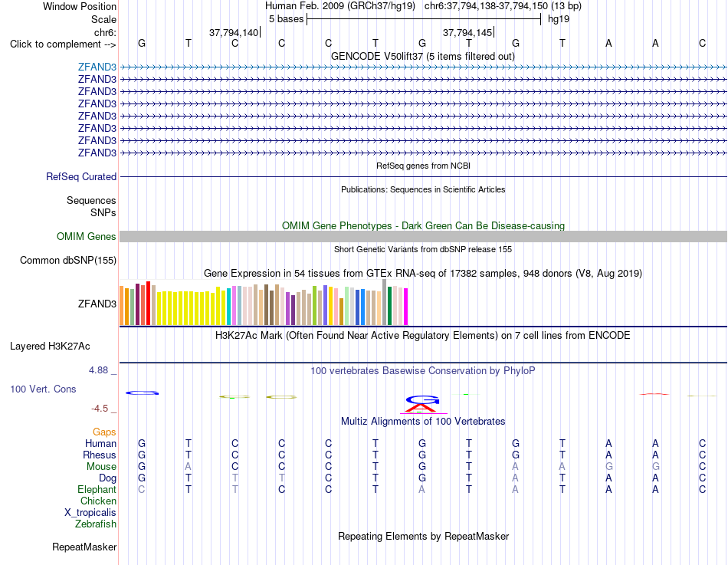This screenshot has height=565, width=728.
Task: Click the Human alignment row label
Action: coord(100,443)
